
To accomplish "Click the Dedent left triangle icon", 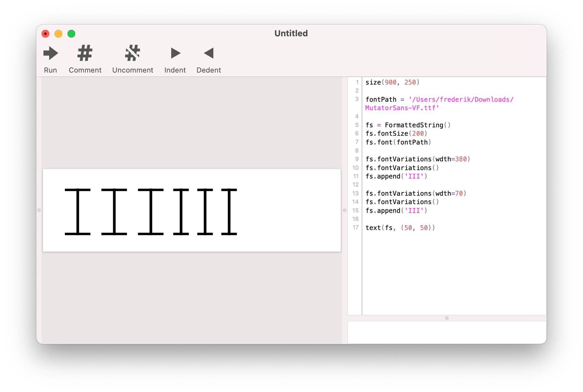I will pyautogui.click(x=209, y=53).
